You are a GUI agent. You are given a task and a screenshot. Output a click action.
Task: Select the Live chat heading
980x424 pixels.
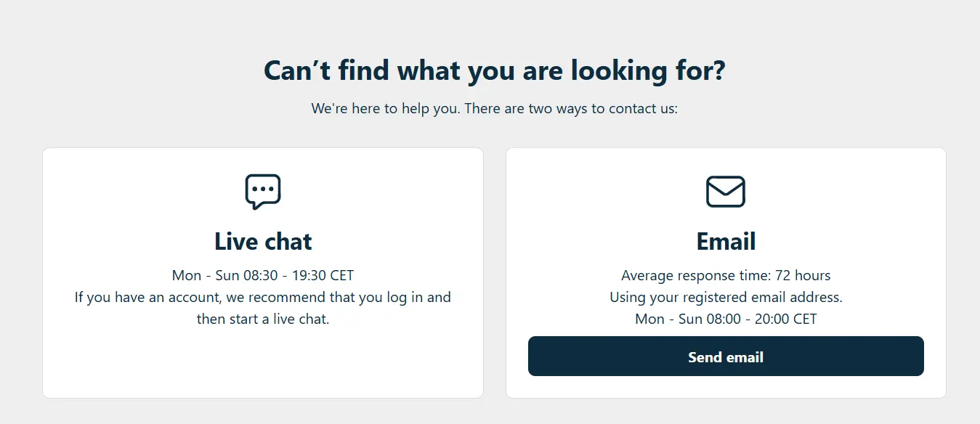pos(263,241)
